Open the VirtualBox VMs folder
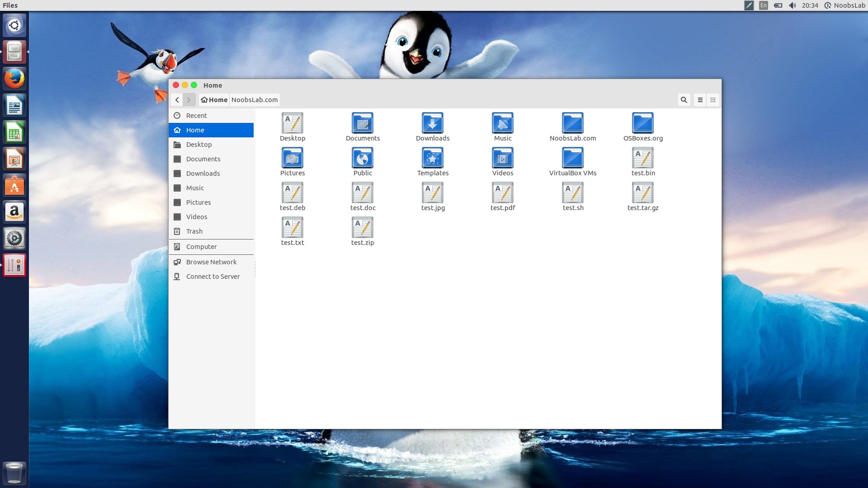The image size is (868, 488). pyautogui.click(x=572, y=158)
